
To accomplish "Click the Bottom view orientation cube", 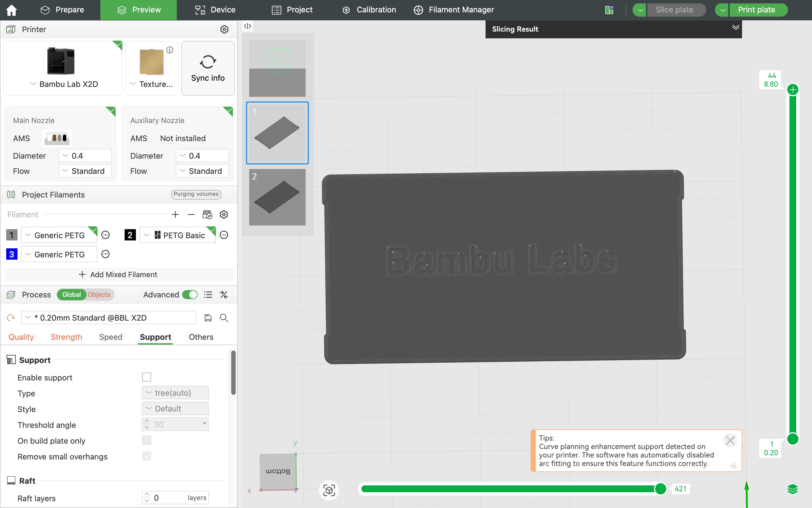I will (x=278, y=471).
